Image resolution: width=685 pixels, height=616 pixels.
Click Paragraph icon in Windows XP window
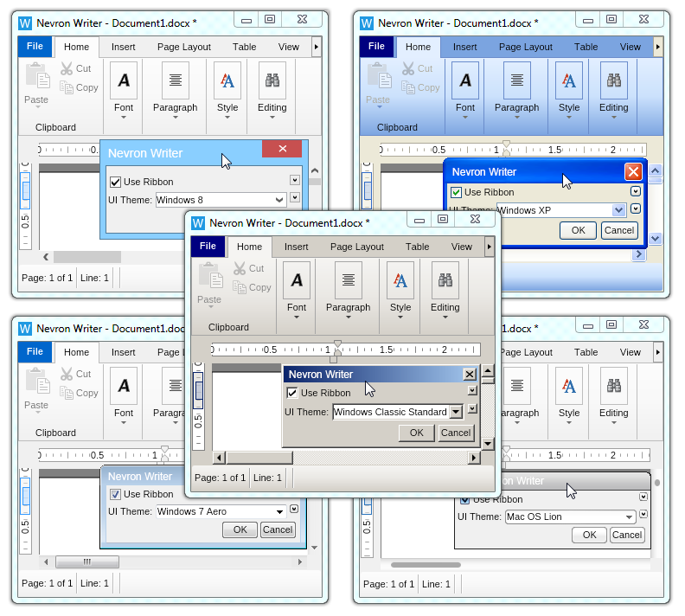517,80
